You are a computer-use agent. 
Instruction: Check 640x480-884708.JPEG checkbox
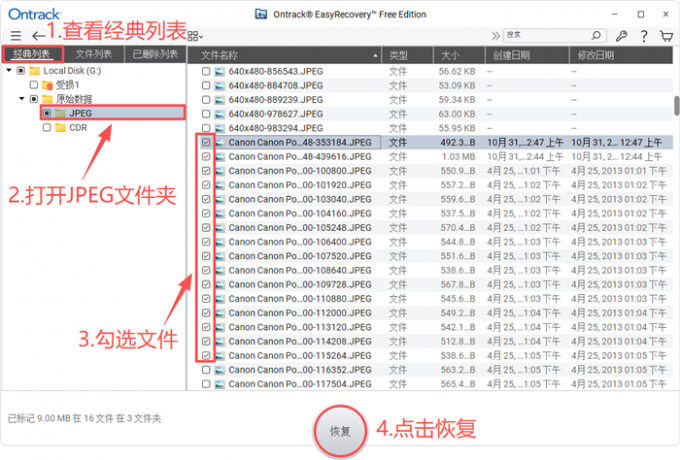206,86
